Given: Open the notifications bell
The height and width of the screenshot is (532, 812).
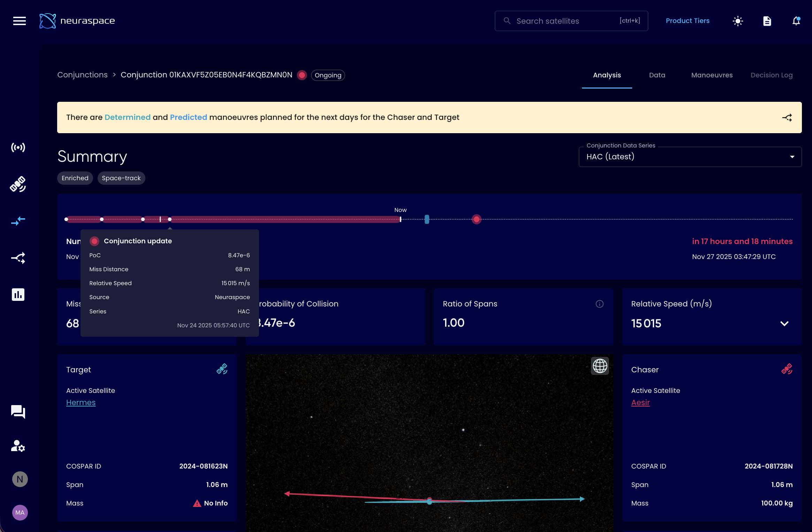Looking at the screenshot, I should [x=796, y=21].
